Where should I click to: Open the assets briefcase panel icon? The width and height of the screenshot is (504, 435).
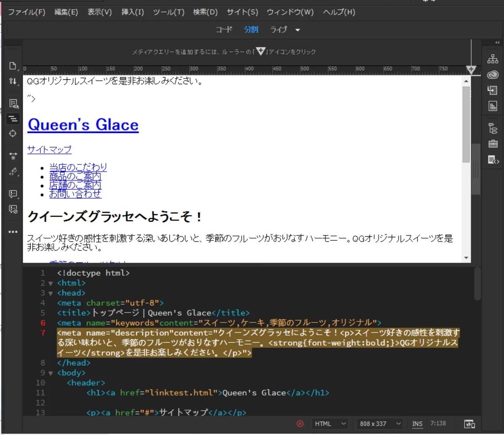click(492, 144)
